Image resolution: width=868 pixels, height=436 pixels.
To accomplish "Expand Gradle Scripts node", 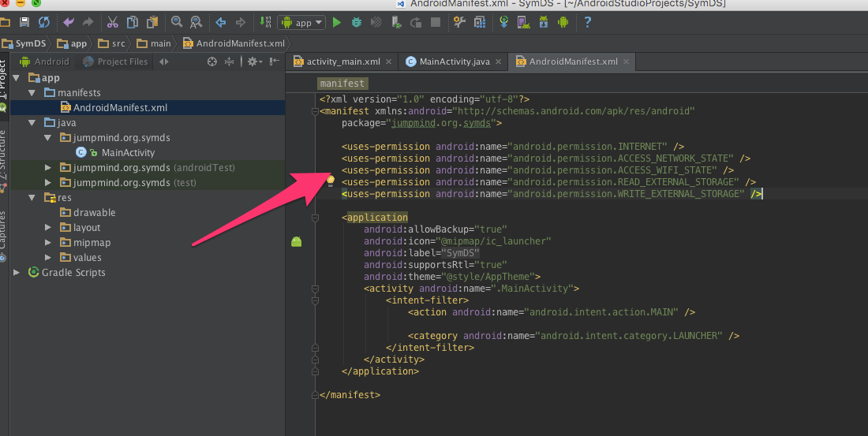I will (16, 272).
